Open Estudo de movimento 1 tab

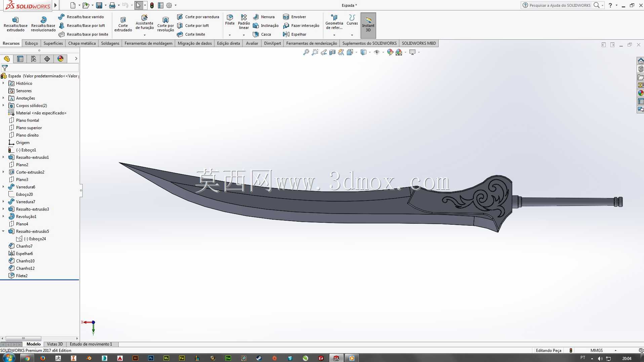point(91,344)
